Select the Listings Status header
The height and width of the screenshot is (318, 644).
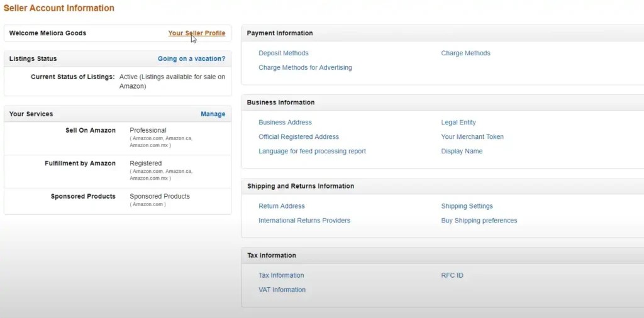tap(33, 58)
